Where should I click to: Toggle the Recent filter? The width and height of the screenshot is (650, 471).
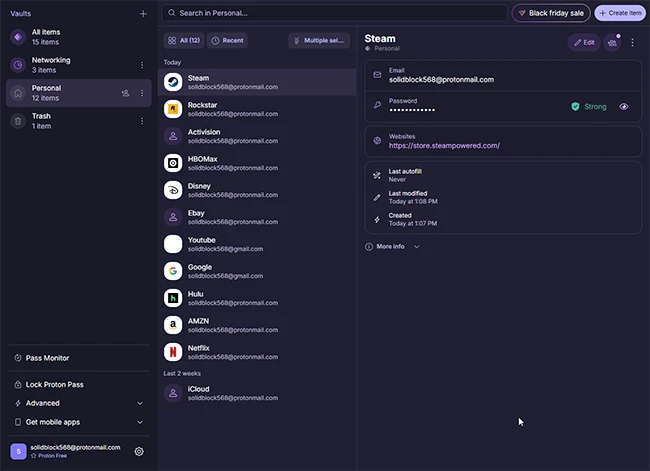click(x=228, y=41)
